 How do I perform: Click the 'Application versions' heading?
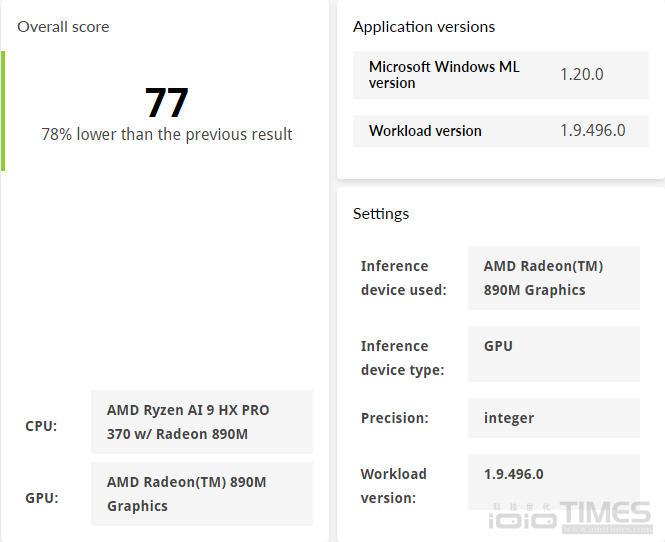point(424,27)
